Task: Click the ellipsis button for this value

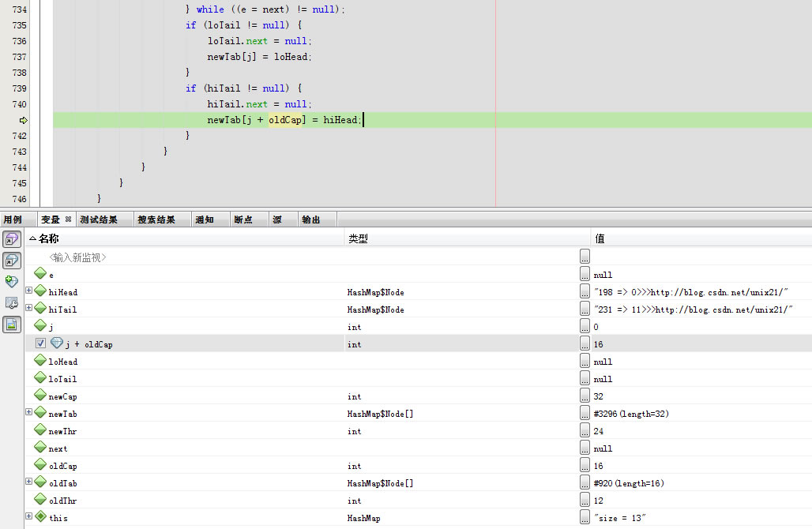Action: [x=585, y=516]
